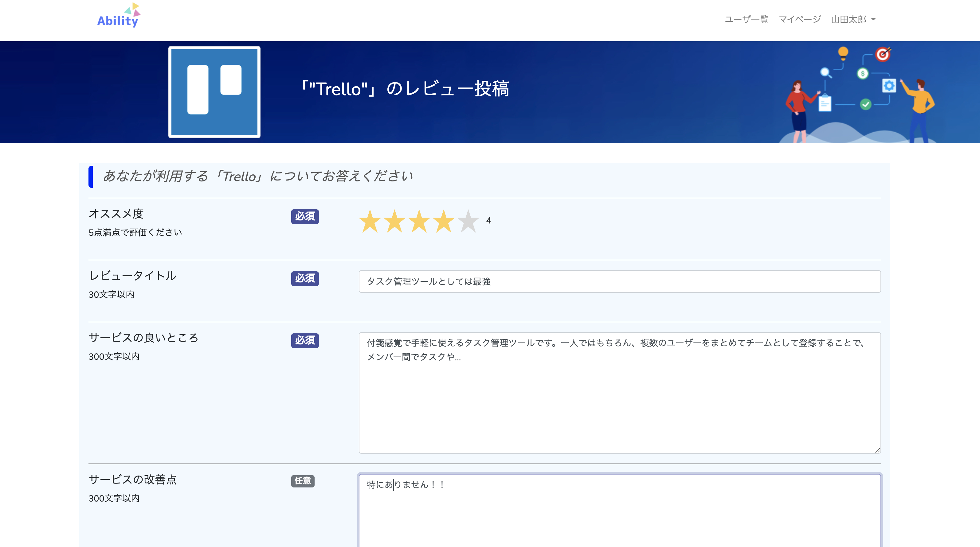
Task: Select the fourth rating star
Action: click(444, 221)
